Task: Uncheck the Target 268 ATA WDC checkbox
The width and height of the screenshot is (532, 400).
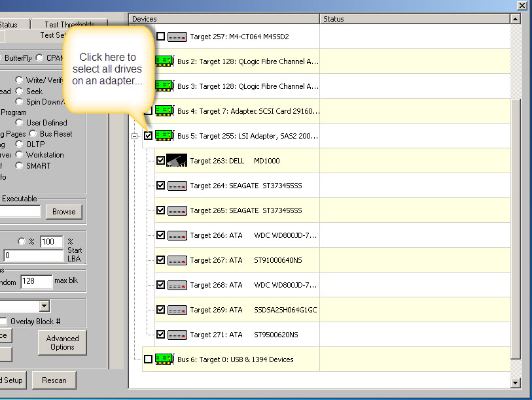Action: point(160,285)
